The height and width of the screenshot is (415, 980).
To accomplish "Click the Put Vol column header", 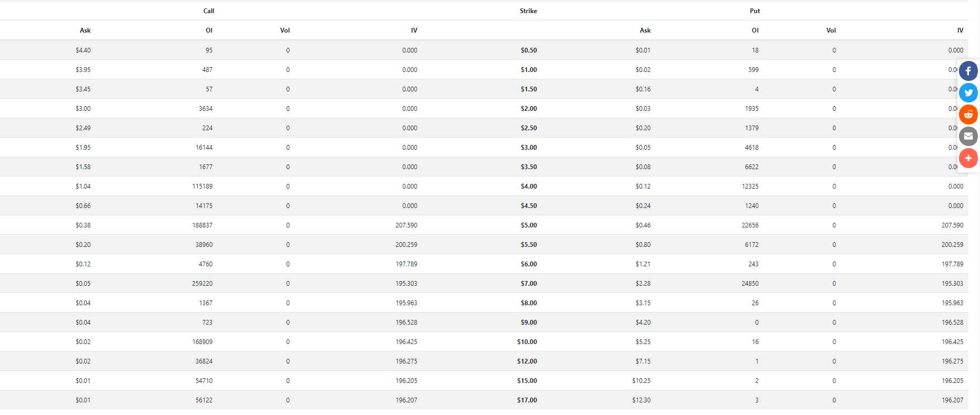I will [x=831, y=30].
